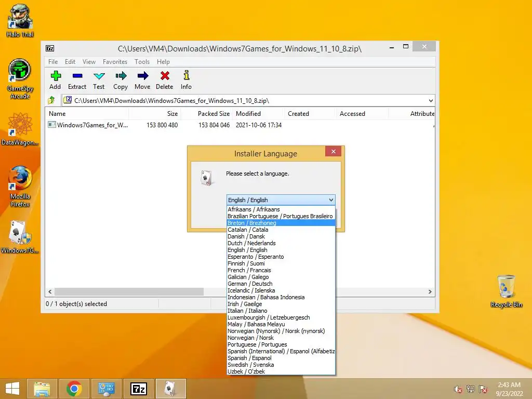The image size is (532, 399).
Task: Collapse the English / English language combo box
Action: click(281, 200)
